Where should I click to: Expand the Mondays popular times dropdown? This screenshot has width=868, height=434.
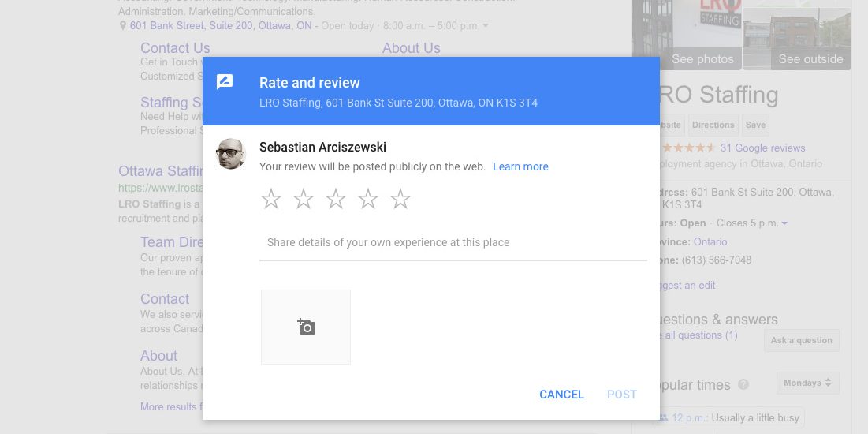tap(807, 383)
